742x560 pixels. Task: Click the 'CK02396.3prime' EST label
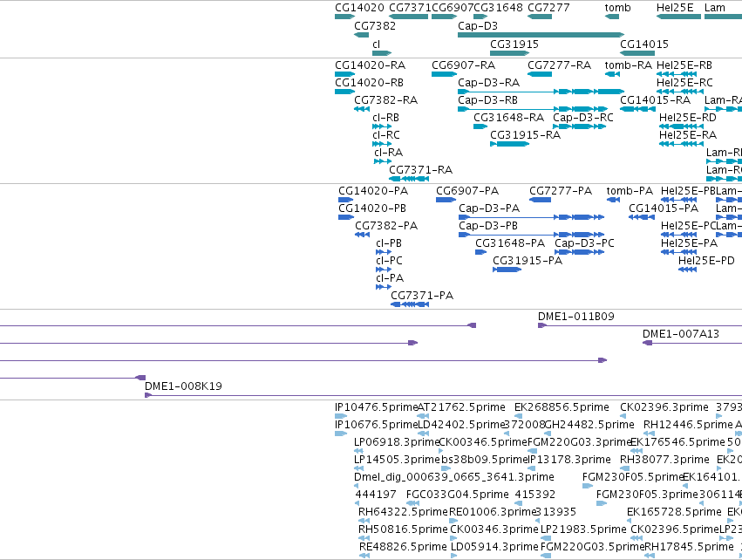(664, 407)
